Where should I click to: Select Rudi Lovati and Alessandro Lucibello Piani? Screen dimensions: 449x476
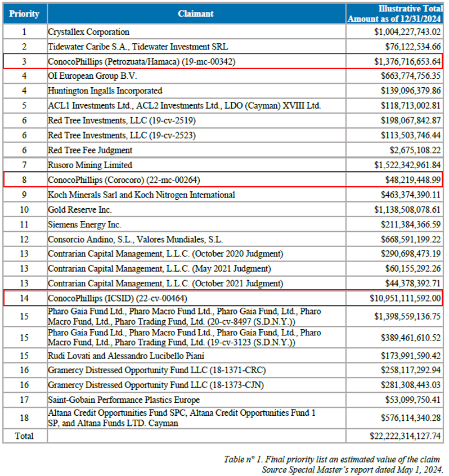point(196,356)
